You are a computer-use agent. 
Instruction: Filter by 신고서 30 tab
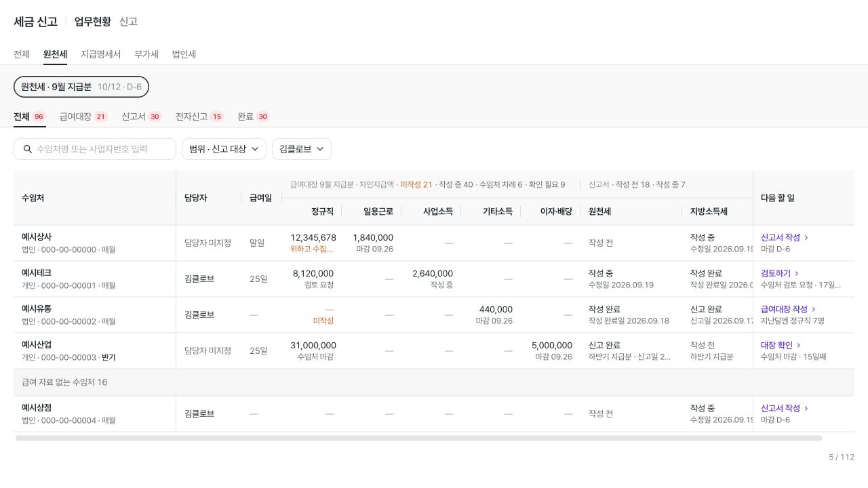[142, 117]
